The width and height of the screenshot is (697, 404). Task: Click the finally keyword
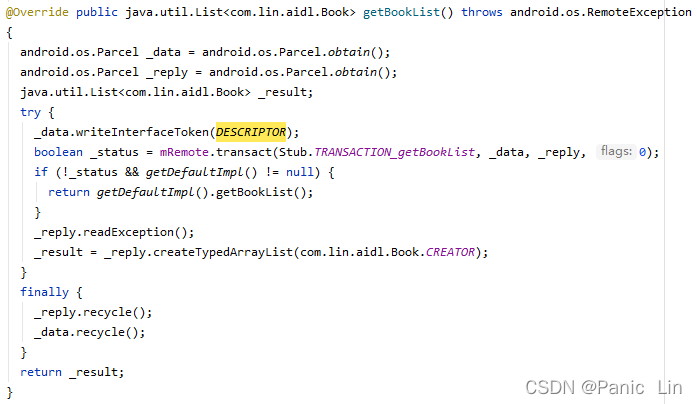click(44, 292)
